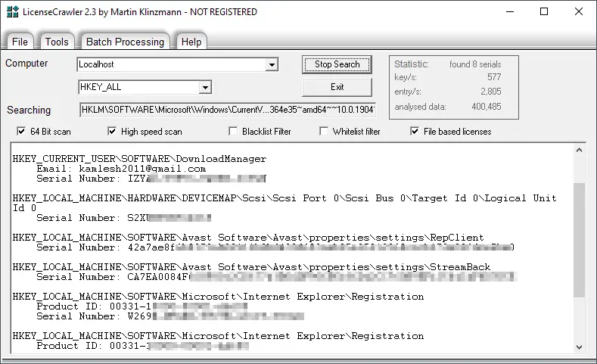Select the HKEY_CURRENT_USER\SOFTWARE\DownloadManager line
Viewport: 597px width, 364px height.
tap(139, 159)
